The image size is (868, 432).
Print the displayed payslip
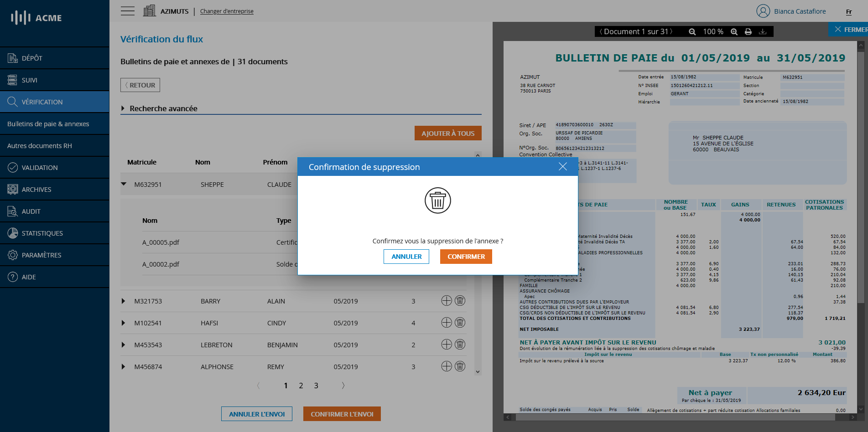pyautogui.click(x=748, y=31)
